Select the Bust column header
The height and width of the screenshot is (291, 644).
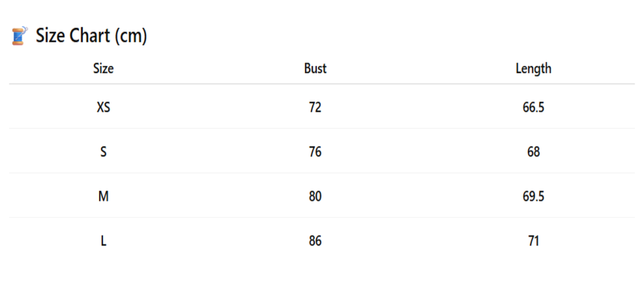(x=315, y=69)
